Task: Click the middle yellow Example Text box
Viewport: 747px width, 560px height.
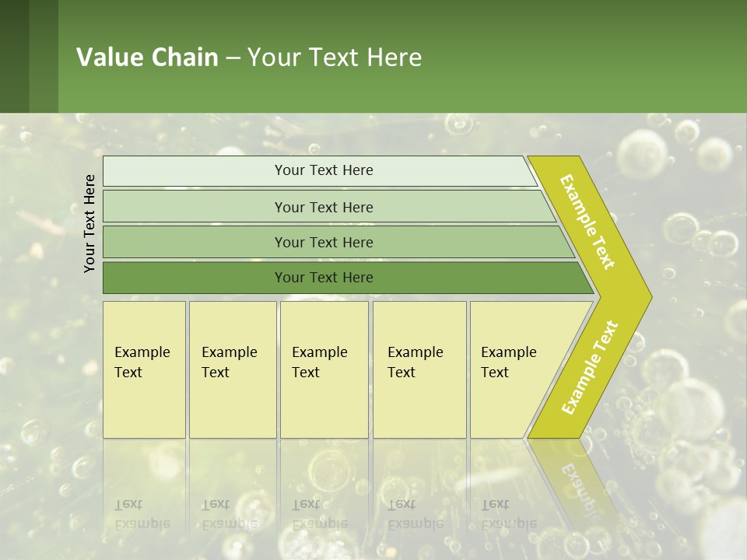Action: (x=324, y=369)
